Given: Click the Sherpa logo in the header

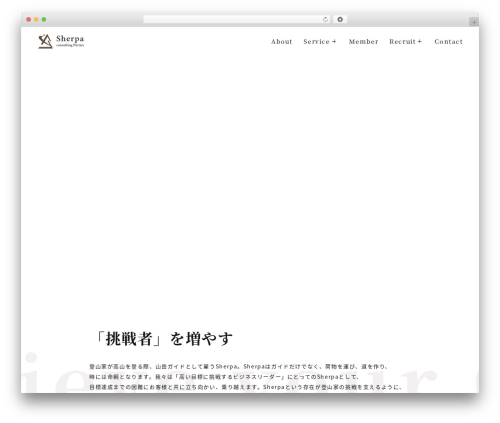Looking at the screenshot, I should (61, 41).
